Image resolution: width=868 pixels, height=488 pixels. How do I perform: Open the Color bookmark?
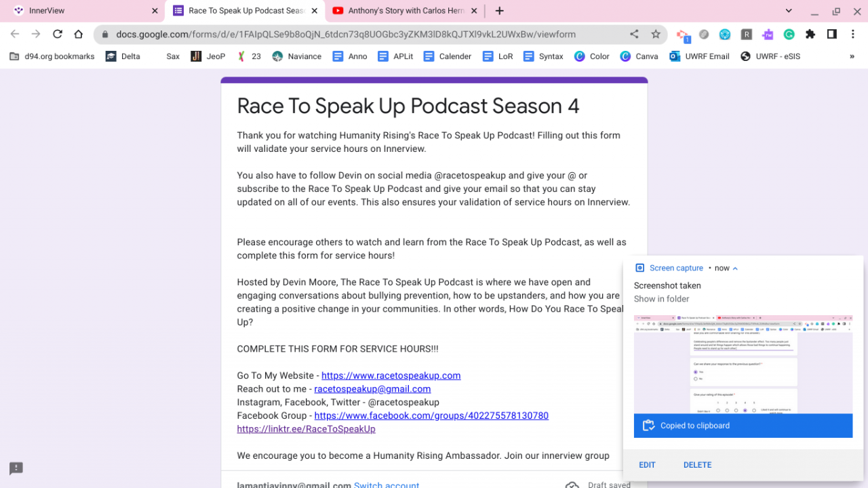point(592,56)
